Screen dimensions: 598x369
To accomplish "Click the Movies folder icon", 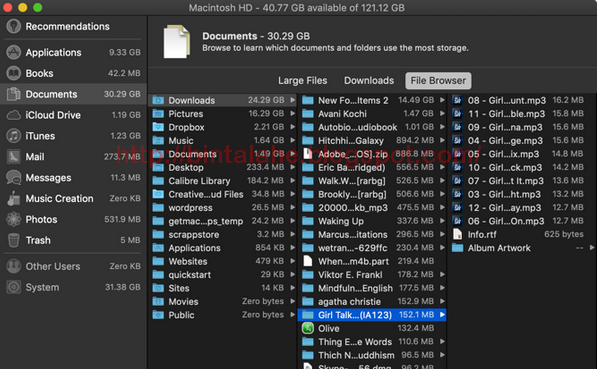I will pos(158,302).
